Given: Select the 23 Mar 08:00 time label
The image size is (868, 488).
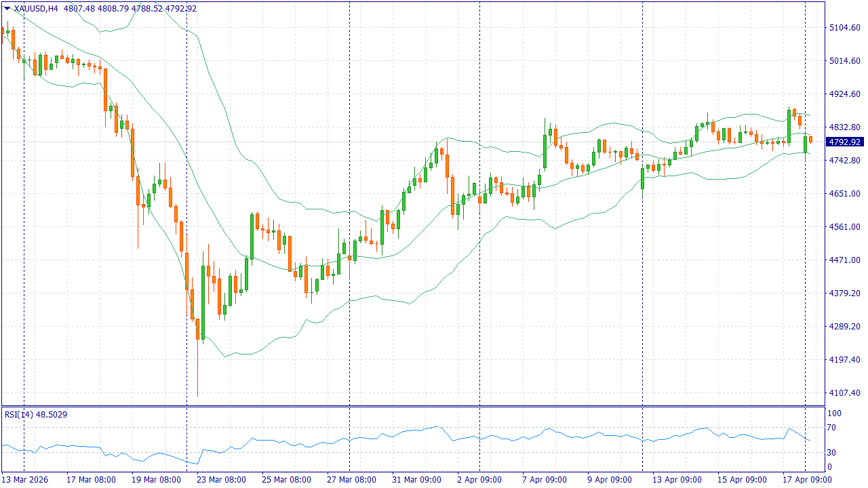Looking at the screenshot, I should tap(221, 480).
